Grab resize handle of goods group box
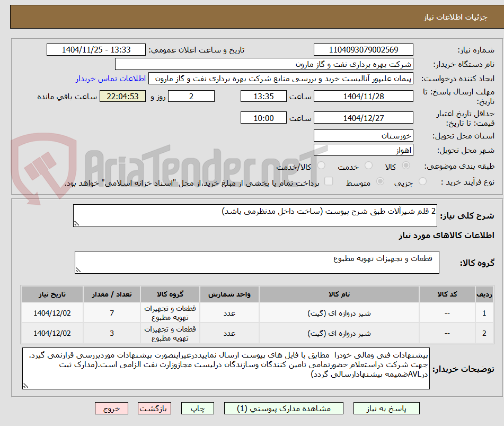This screenshot has width=504, height=426. (x=78, y=270)
